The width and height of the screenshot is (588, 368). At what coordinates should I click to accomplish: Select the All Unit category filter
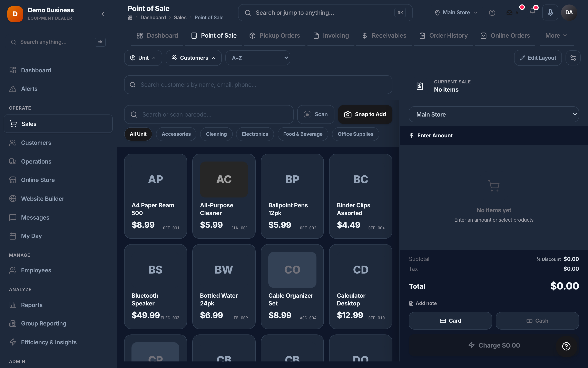coord(138,134)
